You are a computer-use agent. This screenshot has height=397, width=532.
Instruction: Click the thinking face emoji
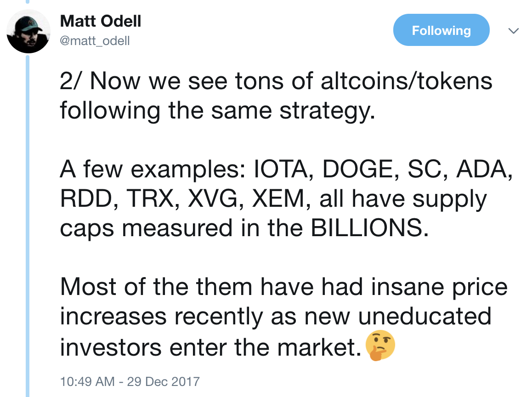coord(380,346)
